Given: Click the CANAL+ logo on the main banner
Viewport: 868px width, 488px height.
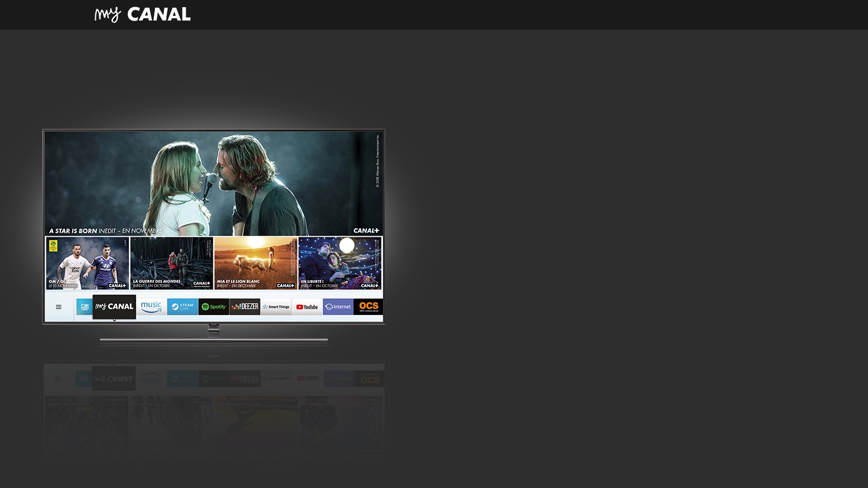Looking at the screenshot, I should 366,230.
